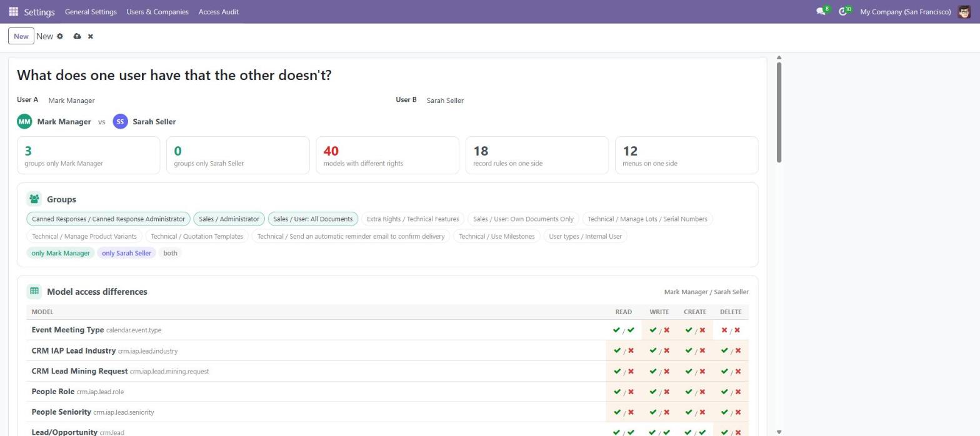
Task: Click Technical / Manage Lots / Serial Numbers tag
Action: (x=647, y=219)
